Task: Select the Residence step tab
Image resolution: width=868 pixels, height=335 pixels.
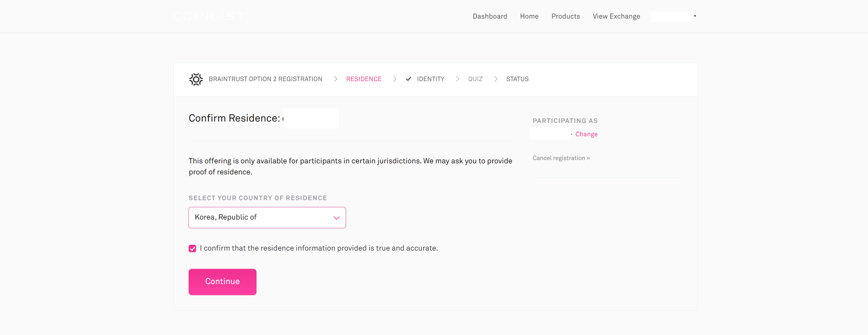Action: tap(364, 79)
